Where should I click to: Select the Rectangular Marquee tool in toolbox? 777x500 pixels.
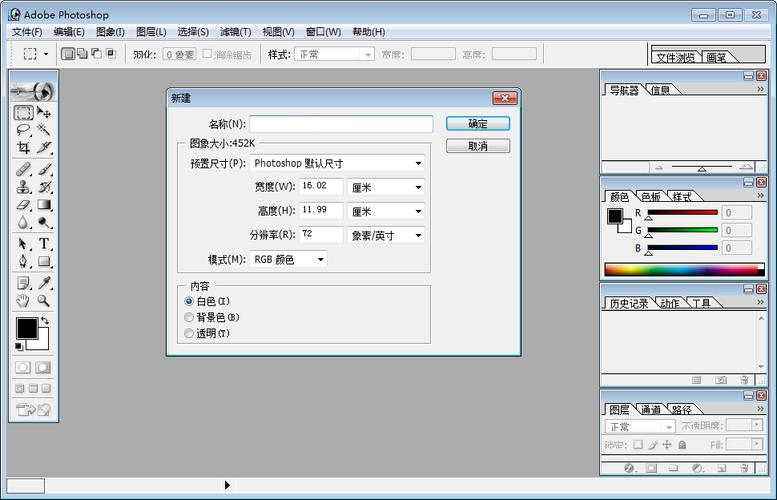coord(23,112)
